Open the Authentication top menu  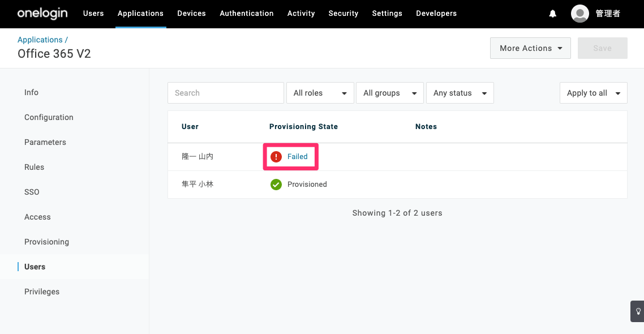[x=246, y=14]
